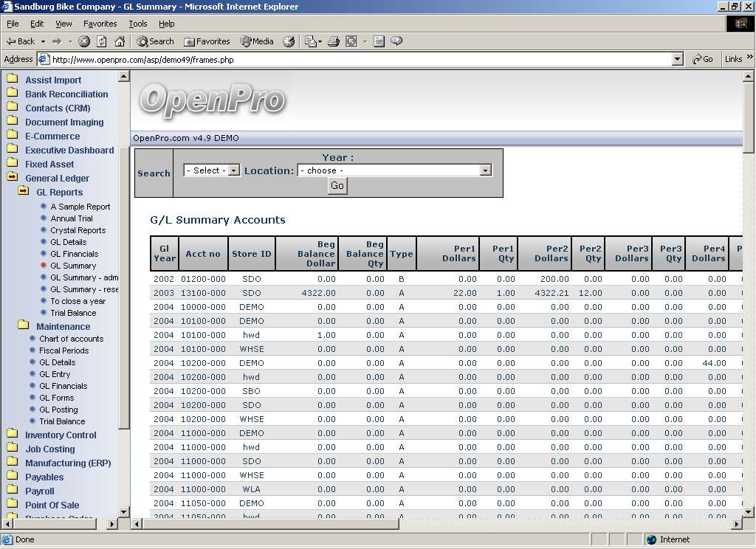This screenshot has height=549, width=756.
Task: Click the Print icon in toolbar
Action: tap(333, 41)
